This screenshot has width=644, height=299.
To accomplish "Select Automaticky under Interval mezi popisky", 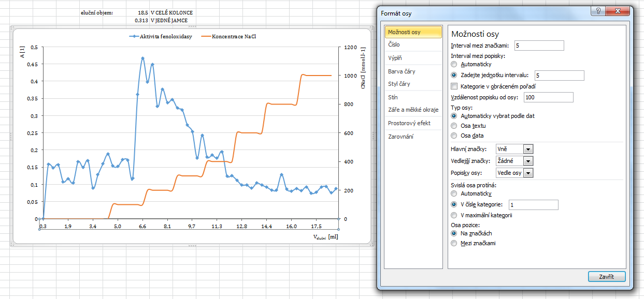I will pyautogui.click(x=454, y=65).
